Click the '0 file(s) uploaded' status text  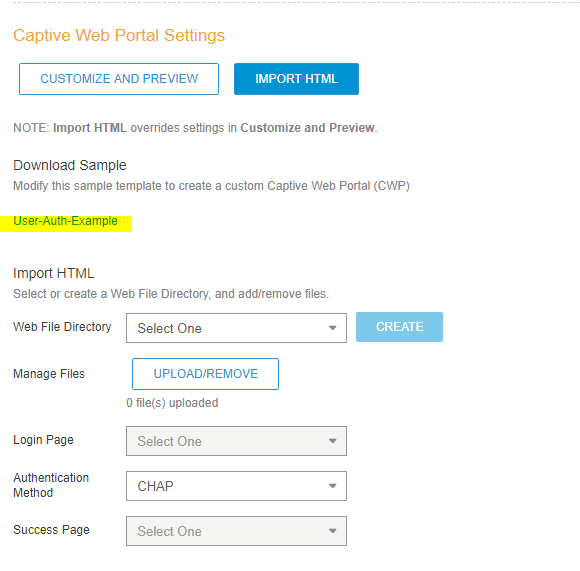point(172,403)
